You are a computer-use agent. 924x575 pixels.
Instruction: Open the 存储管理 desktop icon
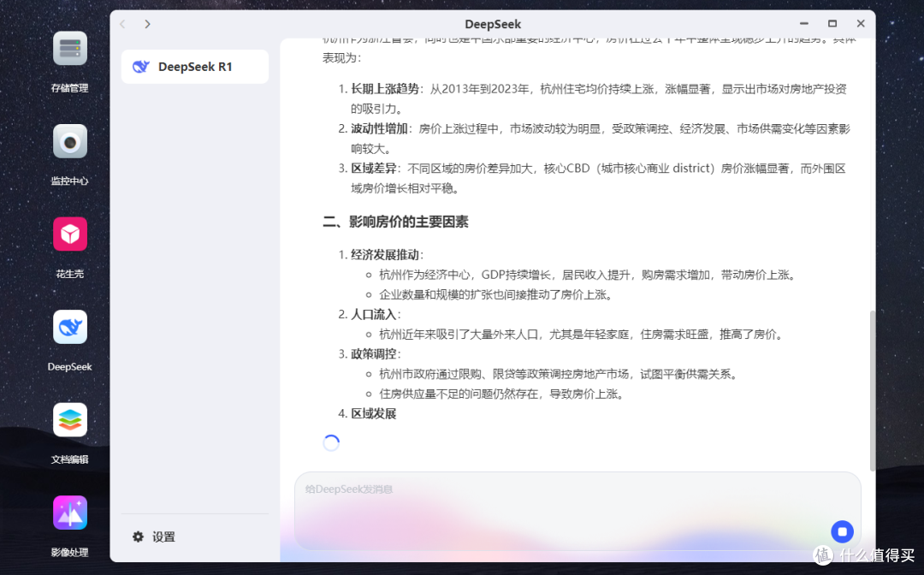[x=69, y=49]
